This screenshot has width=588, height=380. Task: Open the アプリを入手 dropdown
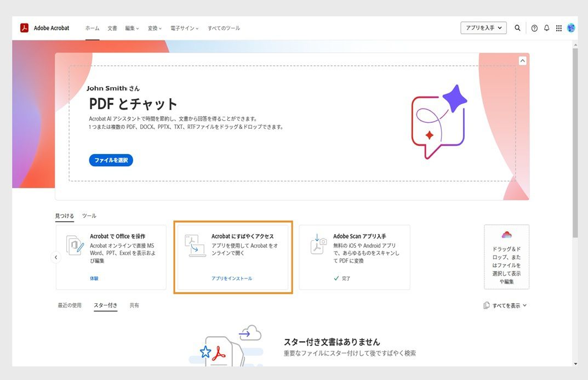(x=483, y=27)
